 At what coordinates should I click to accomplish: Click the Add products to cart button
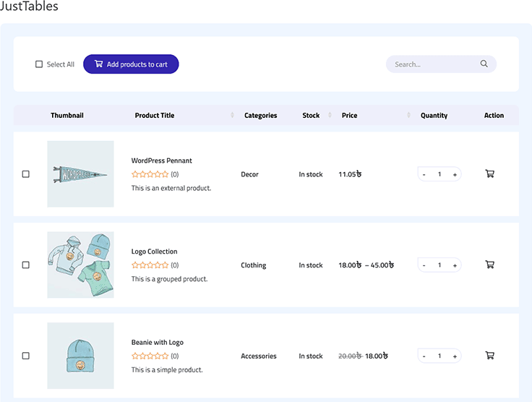coord(131,64)
